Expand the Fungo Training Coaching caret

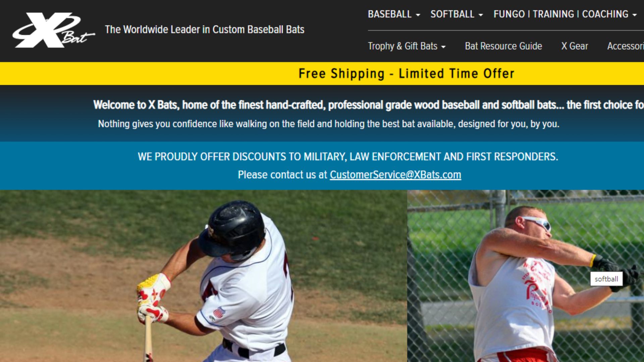[634, 15]
